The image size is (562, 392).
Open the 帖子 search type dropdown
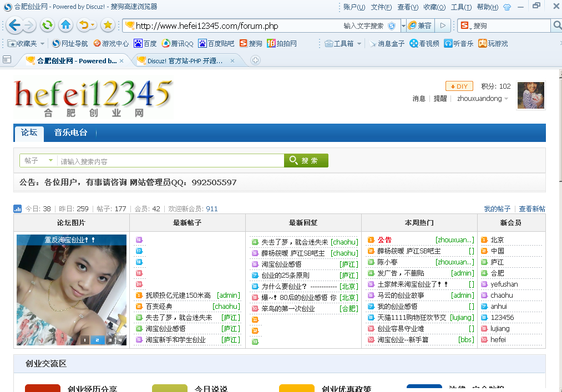(38, 160)
